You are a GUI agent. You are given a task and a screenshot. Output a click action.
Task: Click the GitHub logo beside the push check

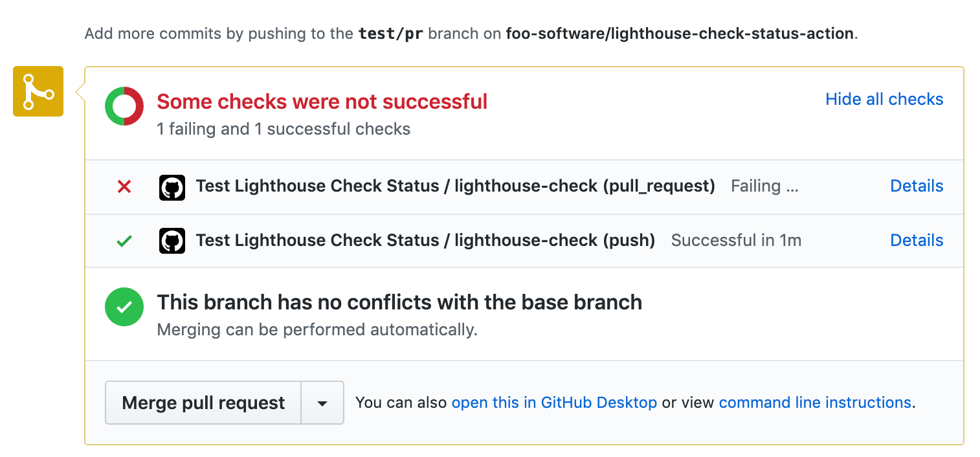tap(172, 240)
